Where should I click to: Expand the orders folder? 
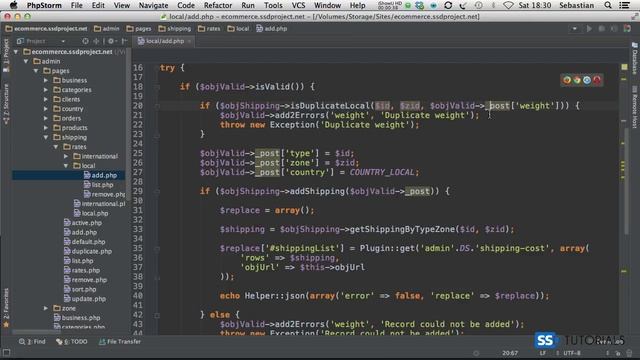tap(46, 118)
